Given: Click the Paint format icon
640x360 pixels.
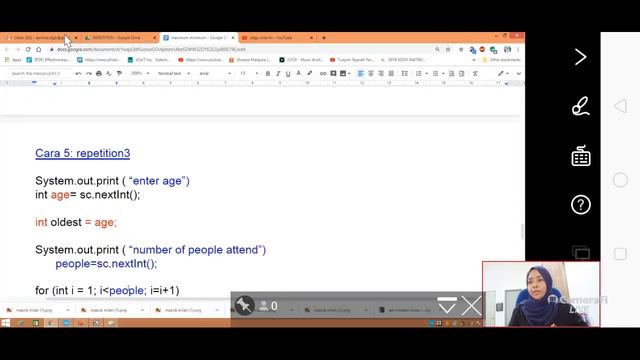Looking at the screenshot, I should 119,73.
